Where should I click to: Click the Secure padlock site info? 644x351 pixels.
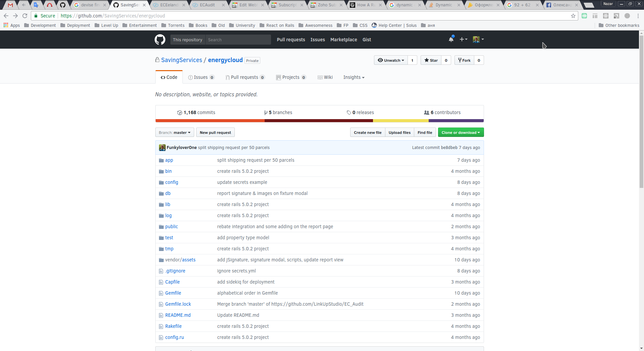pos(45,16)
